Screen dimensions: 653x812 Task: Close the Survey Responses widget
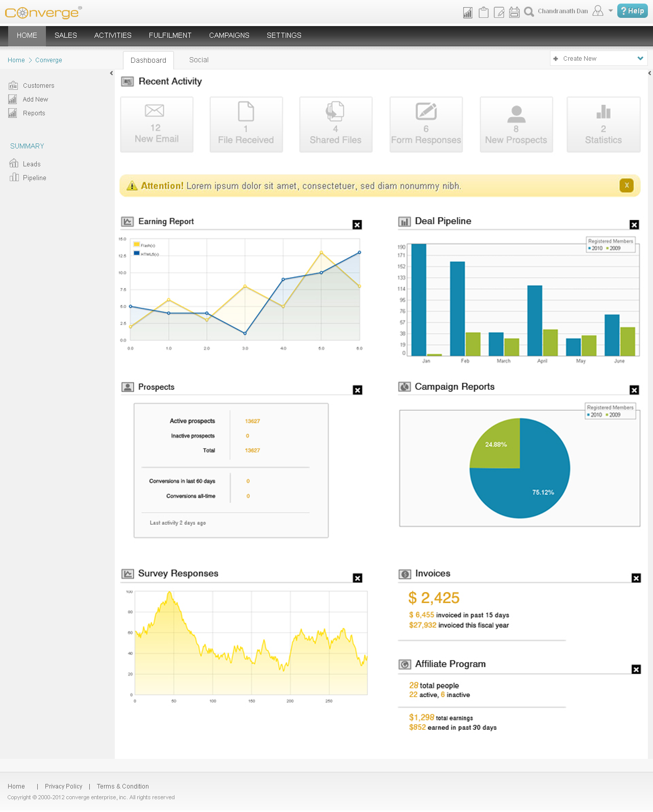pyautogui.click(x=358, y=578)
